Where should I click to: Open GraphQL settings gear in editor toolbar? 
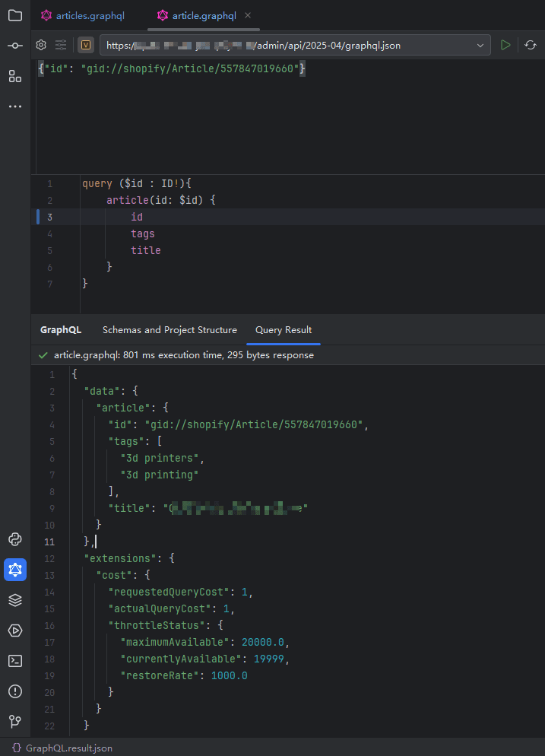(41, 46)
